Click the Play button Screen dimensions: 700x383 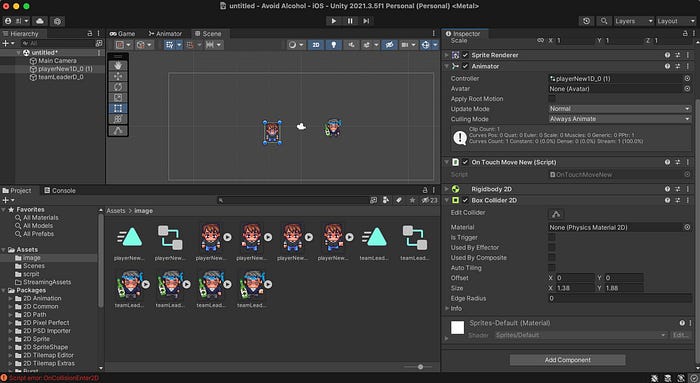[x=333, y=21]
